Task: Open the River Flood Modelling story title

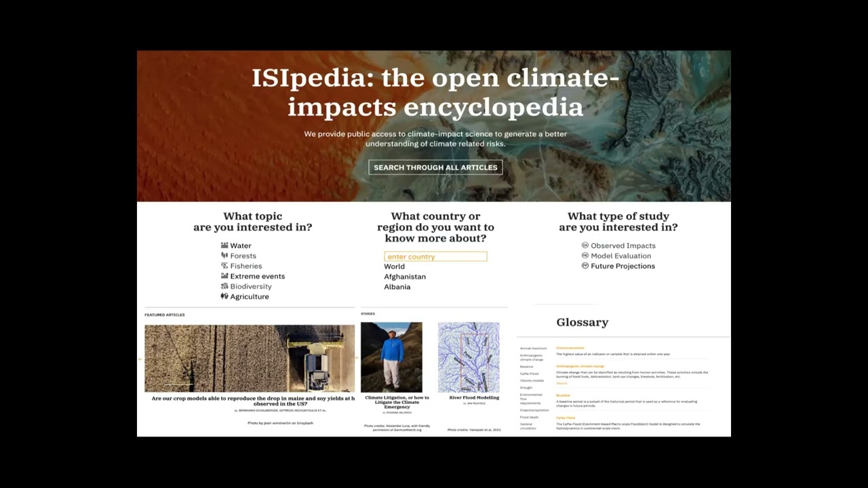Action: click(474, 398)
